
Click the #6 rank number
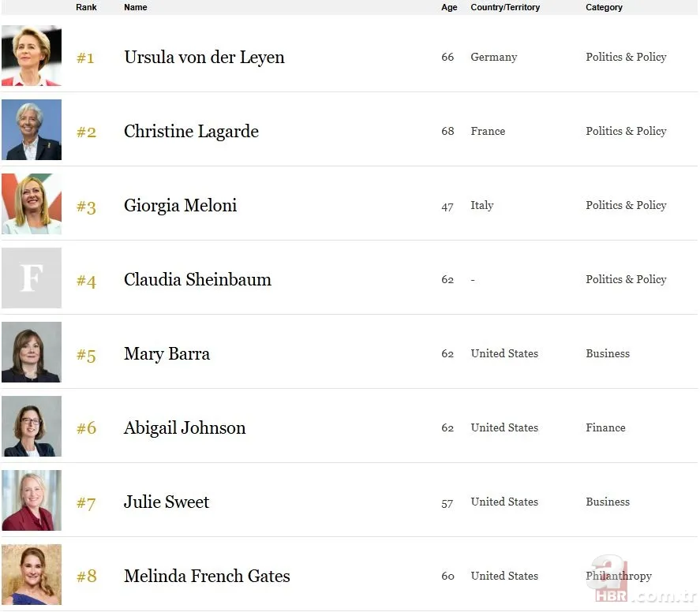coord(86,428)
